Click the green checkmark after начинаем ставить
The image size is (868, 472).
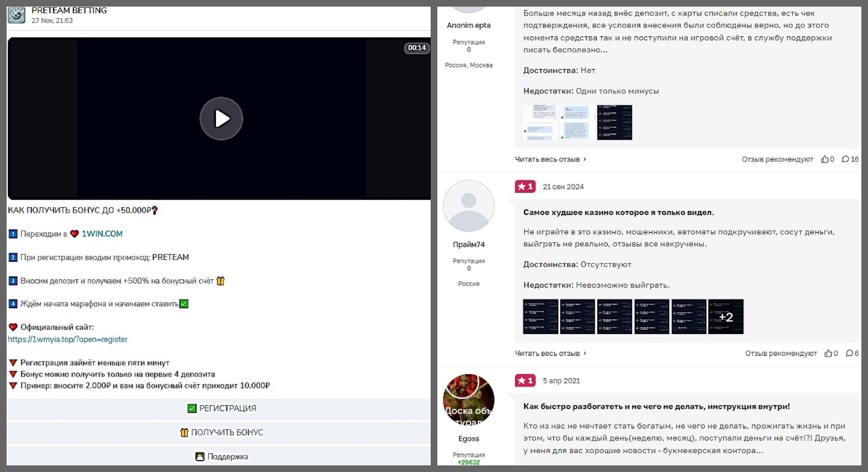[x=184, y=304]
